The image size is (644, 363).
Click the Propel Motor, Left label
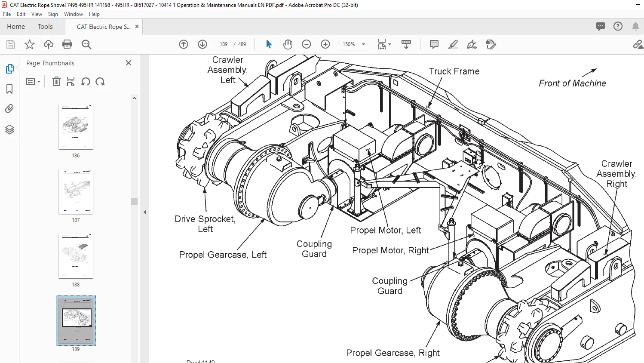[386, 230]
